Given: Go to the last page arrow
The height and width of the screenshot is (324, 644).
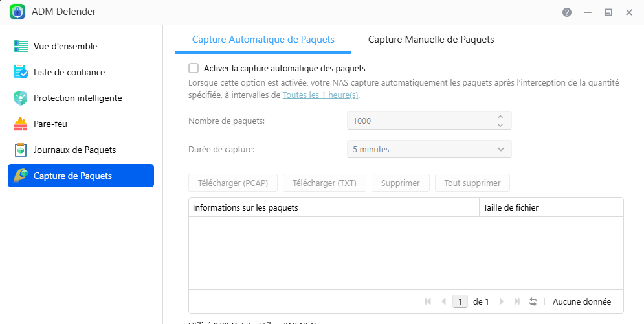Looking at the screenshot, I should pyautogui.click(x=516, y=301).
